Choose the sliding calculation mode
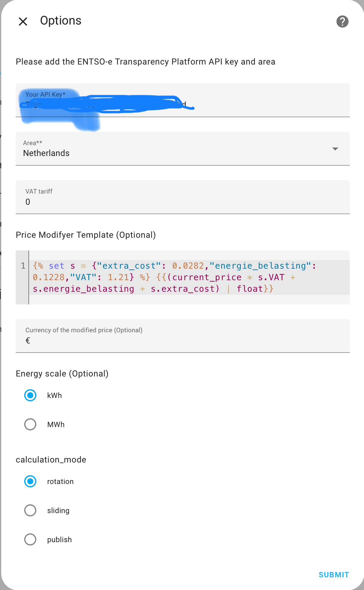Viewport: 364px width, 590px height. (30, 510)
